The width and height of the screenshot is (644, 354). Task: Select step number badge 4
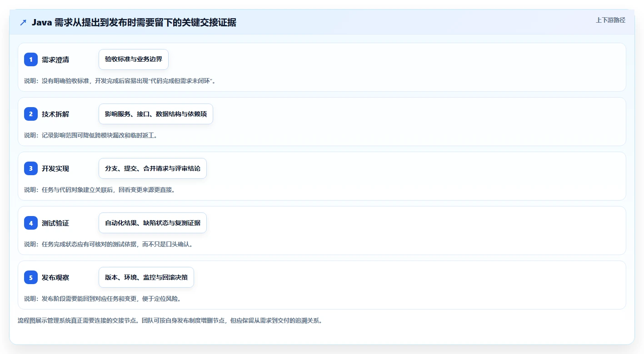coord(31,223)
